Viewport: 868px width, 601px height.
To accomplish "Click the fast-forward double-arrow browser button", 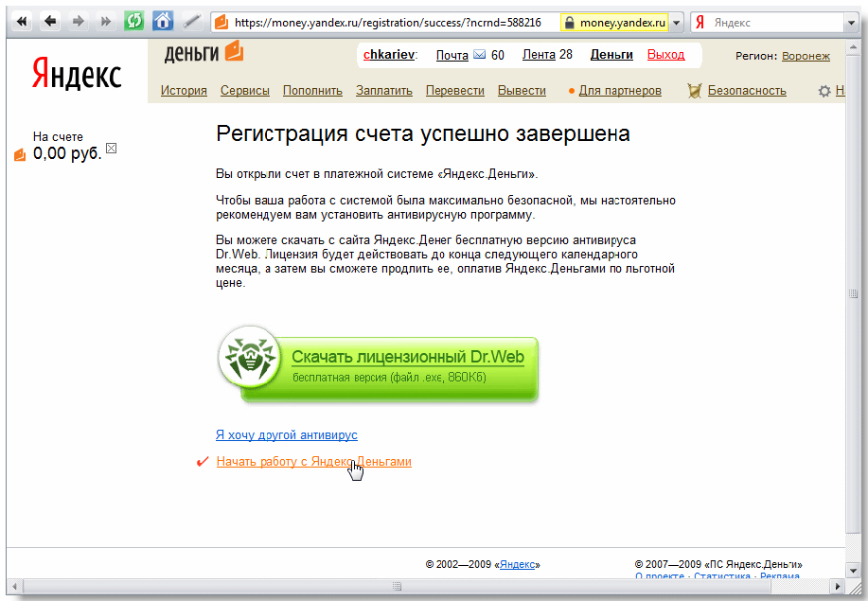I will coord(105,22).
